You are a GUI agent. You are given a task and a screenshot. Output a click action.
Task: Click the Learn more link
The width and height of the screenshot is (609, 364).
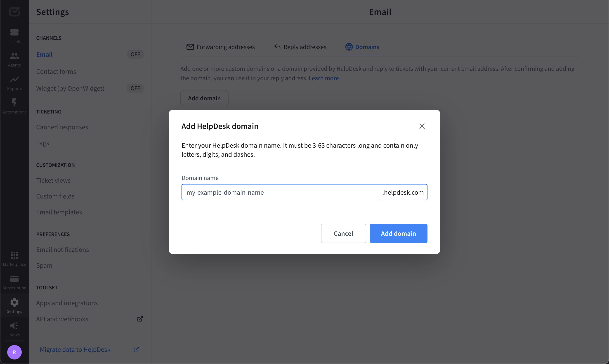(x=324, y=78)
